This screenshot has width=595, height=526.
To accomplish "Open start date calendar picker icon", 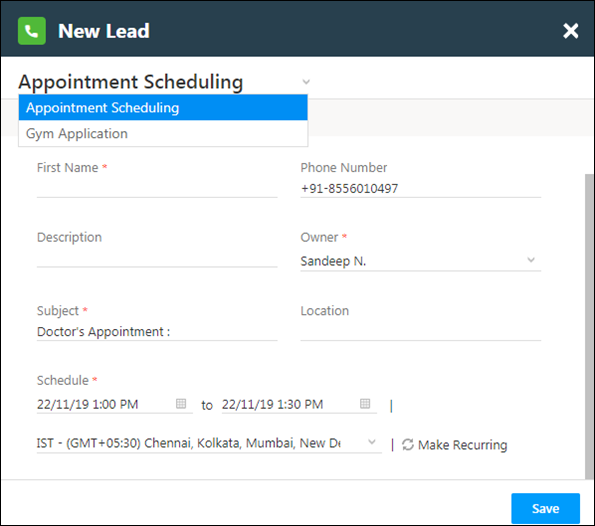I will pos(181,403).
